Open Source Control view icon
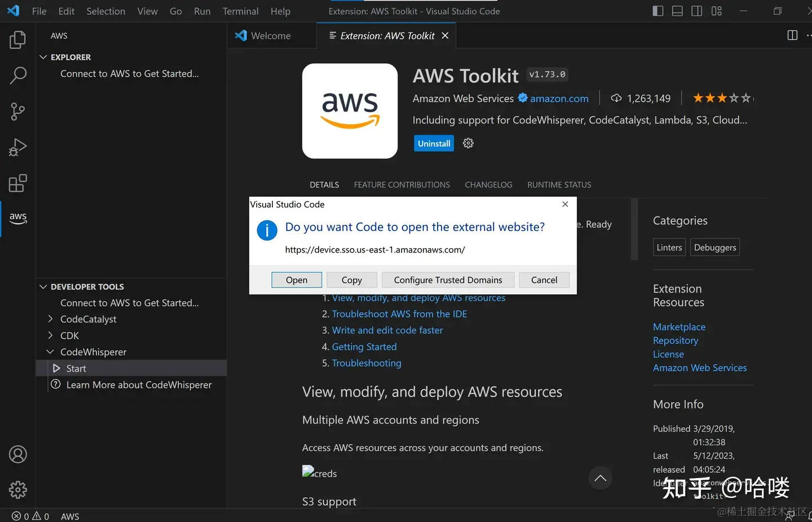 (17, 112)
